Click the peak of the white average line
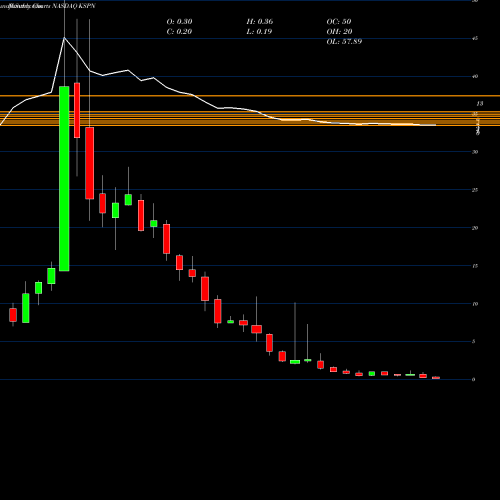This screenshot has height=500, width=500. [64, 38]
